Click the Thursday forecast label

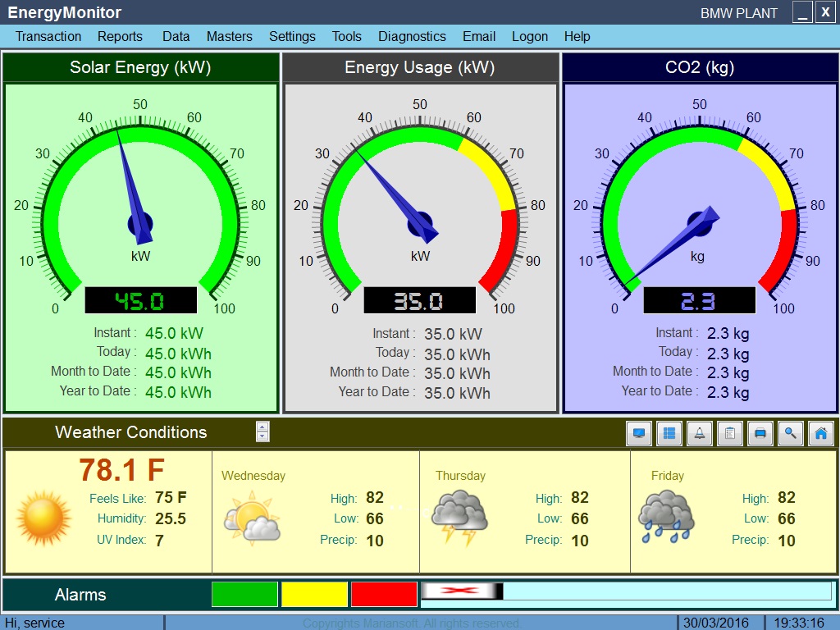pyautogui.click(x=461, y=476)
